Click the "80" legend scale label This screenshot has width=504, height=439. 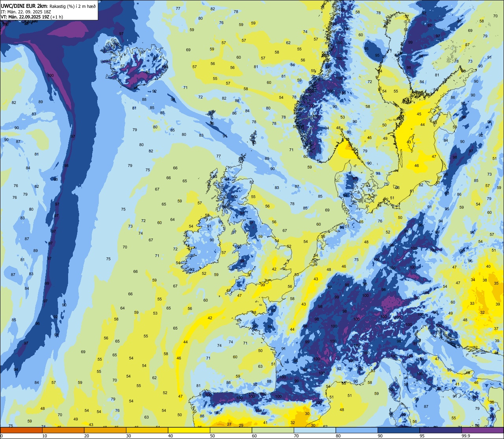pyautogui.click(x=338, y=436)
